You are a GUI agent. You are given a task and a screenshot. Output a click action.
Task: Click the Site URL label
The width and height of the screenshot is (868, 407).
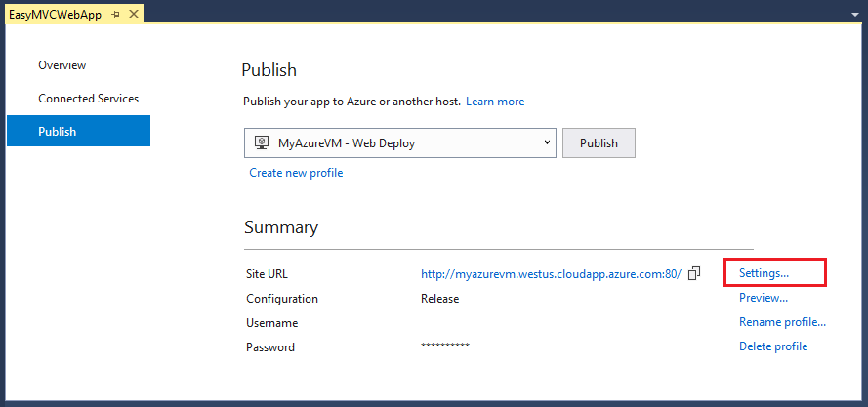pyautogui.click(x=267, y=274)
